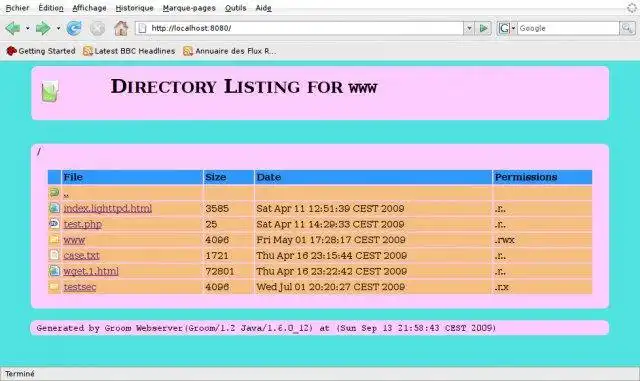
Task: Open the Affichage menu
Action: 89,8
